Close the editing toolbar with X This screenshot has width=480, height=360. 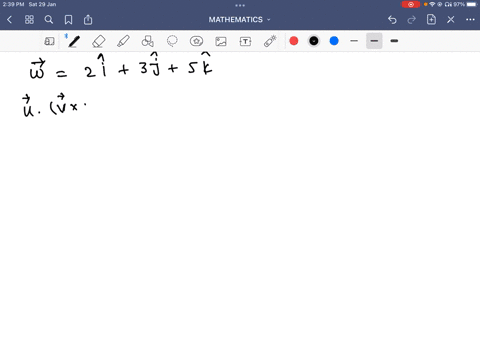pos(451,20)
